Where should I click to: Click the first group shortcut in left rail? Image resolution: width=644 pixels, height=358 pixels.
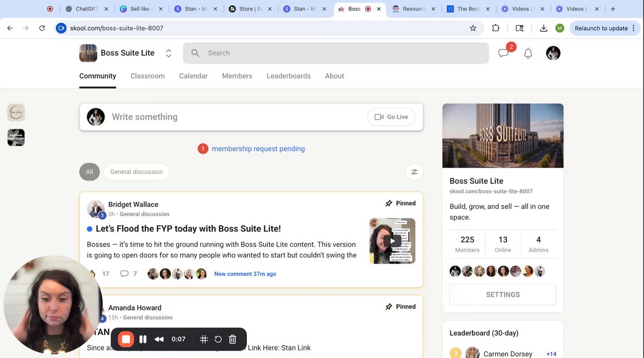pos(16,112)
